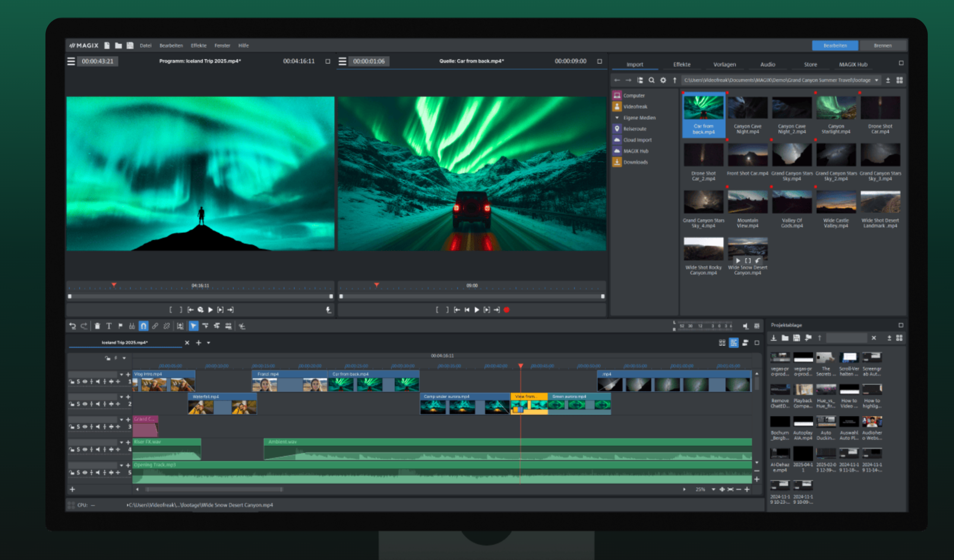Click the unlink broken chain icon
954x560 pixels.
(167, 326)
